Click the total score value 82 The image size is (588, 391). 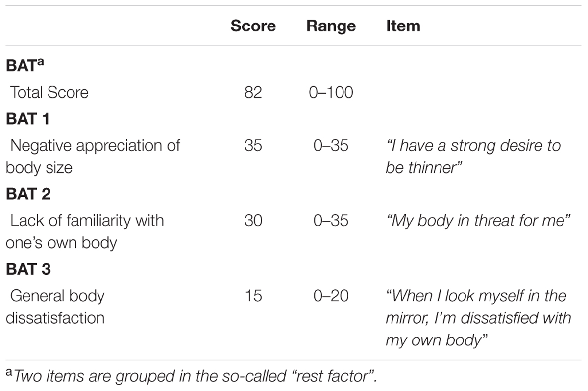(x=253, y=92)
